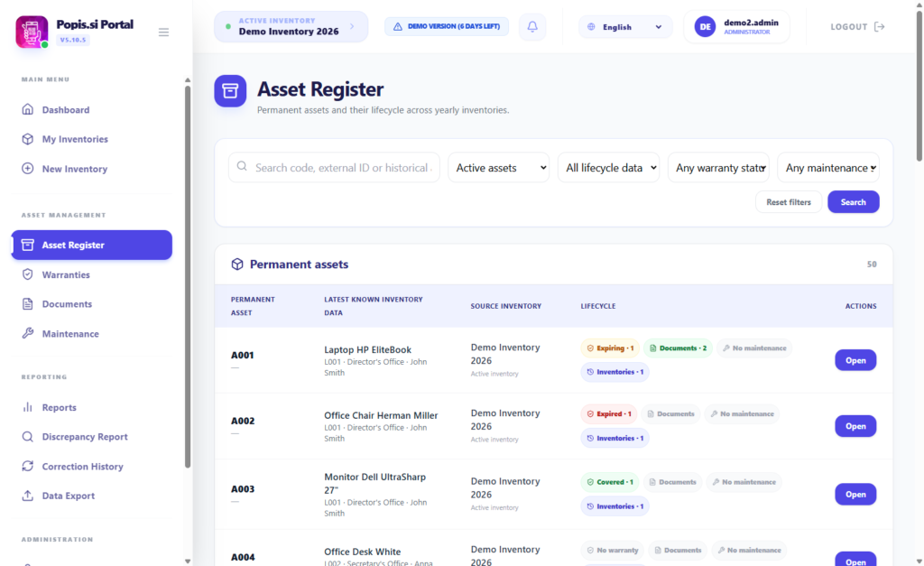Click Office Chair Herman Miller name
Image resolution: width=924 pixels, height=566 pixels.
(381, 415)
